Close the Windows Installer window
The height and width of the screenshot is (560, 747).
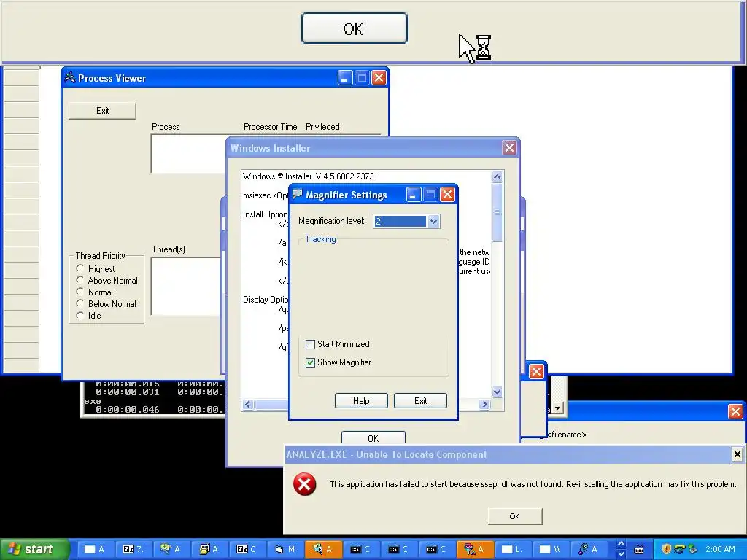pos(509,147)
